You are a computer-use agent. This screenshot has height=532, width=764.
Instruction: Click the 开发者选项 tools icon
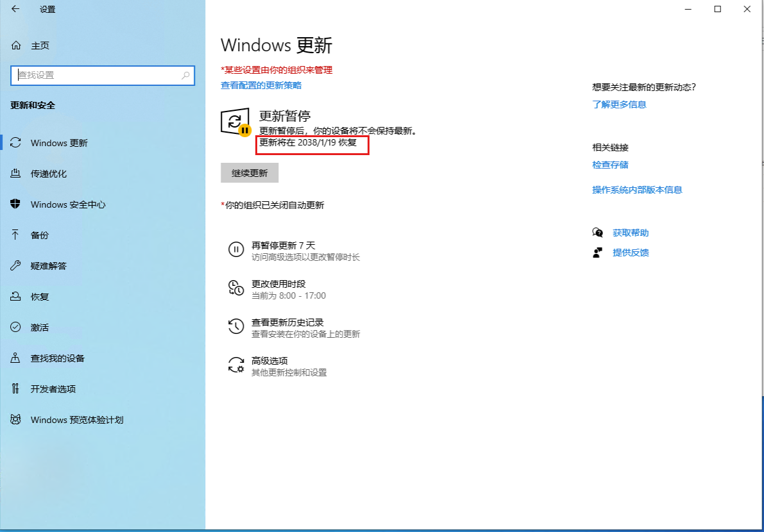click(15, 388)
